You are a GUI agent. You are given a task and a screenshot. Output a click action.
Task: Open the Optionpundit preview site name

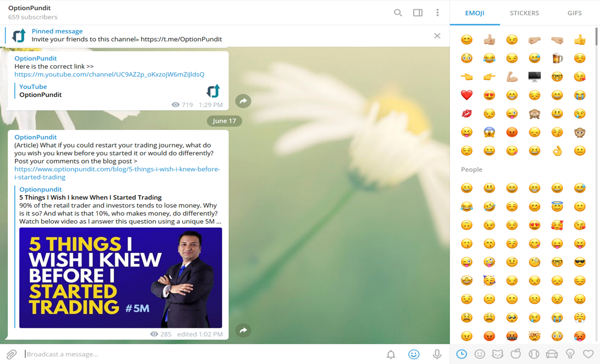click(41, 189)
